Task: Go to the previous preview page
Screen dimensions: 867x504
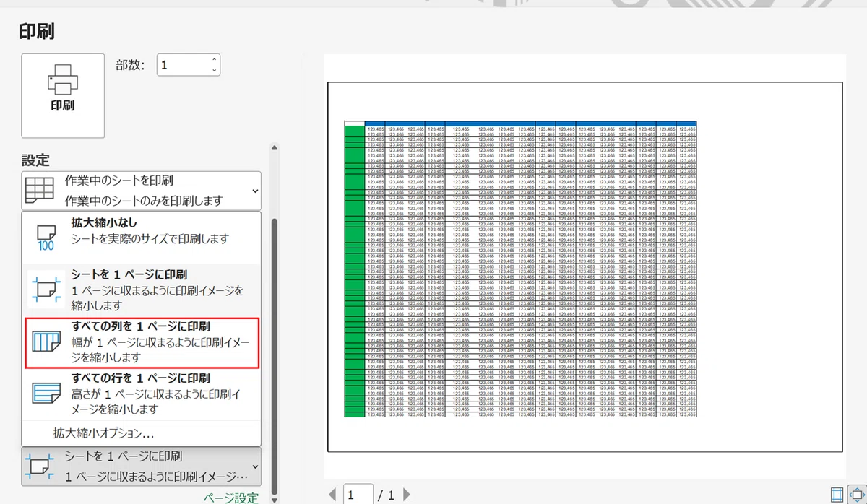Action: pos(332,495)
